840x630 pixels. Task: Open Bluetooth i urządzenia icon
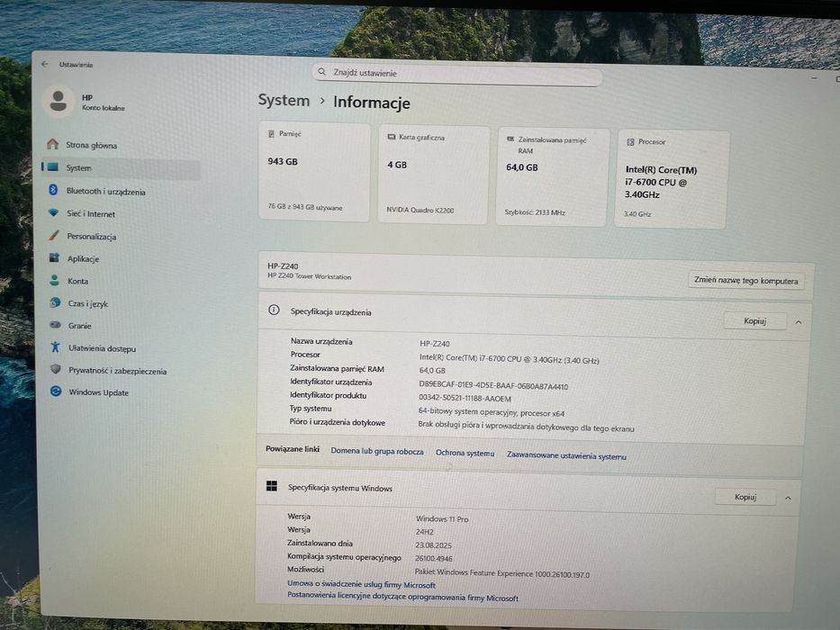pyautogui.click(x=53, y=190)
